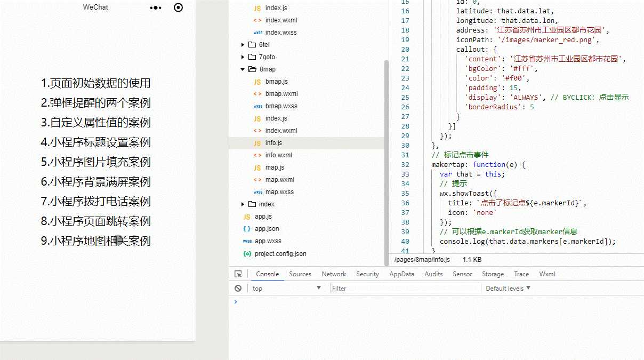
Task: Click the JS icon of app.js
Action: tap(247, 217)
